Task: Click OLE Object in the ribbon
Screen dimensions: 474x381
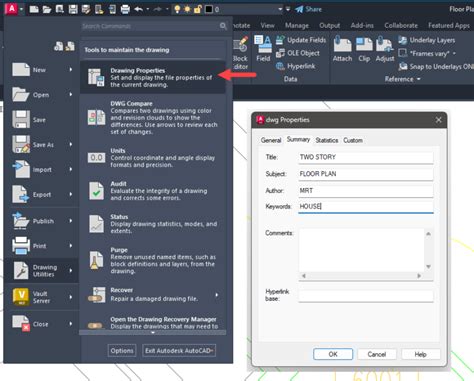Action: pos(298,53)
